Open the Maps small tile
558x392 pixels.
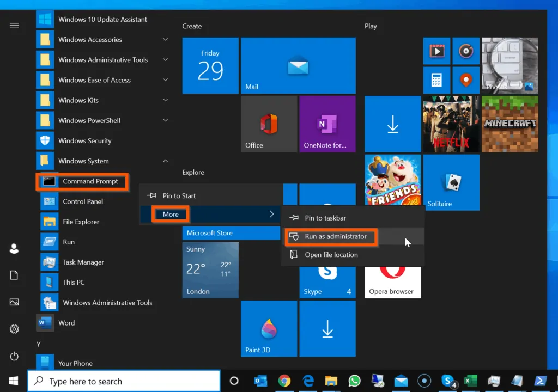click(x=466, y=80)
